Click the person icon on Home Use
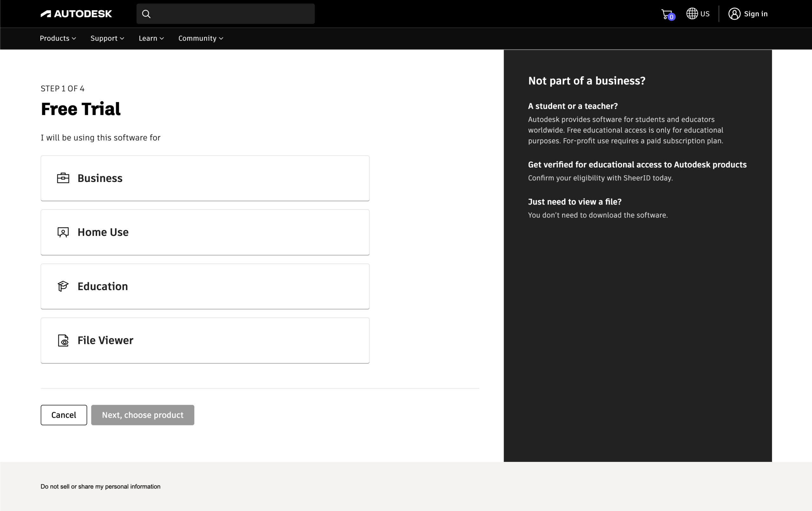The width and height of the screenshot is (812, 511). pos(63,232)
